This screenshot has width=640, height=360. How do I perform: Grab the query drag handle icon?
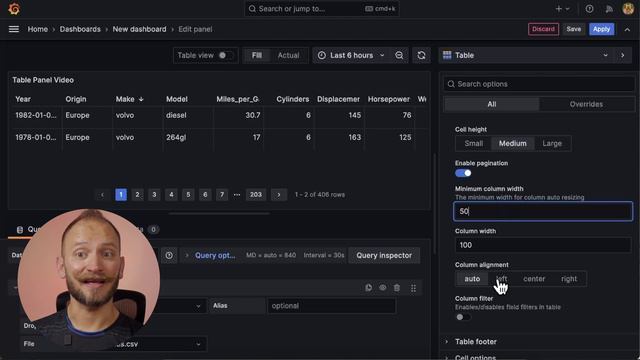coord(413,288)
